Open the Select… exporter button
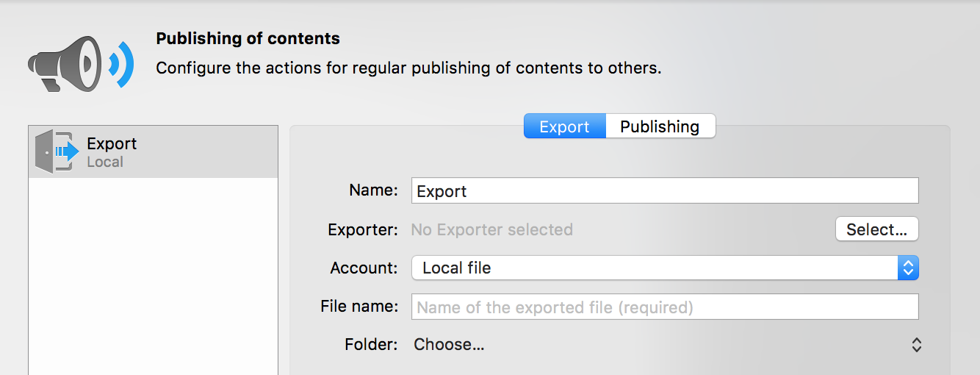The height and width of the screenshot is (375, 980). 877,229
